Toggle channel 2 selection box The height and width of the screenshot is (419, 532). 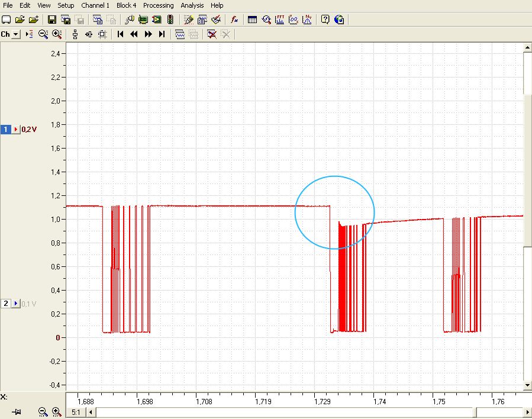[x=5, y=304]
